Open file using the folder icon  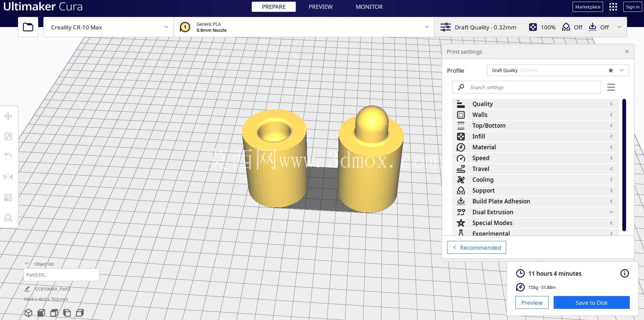[28, 27]
